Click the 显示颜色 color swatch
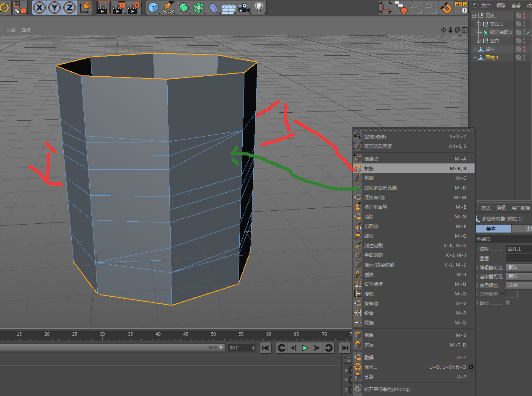Screen dimensions: 532x396 coord(511,294)
